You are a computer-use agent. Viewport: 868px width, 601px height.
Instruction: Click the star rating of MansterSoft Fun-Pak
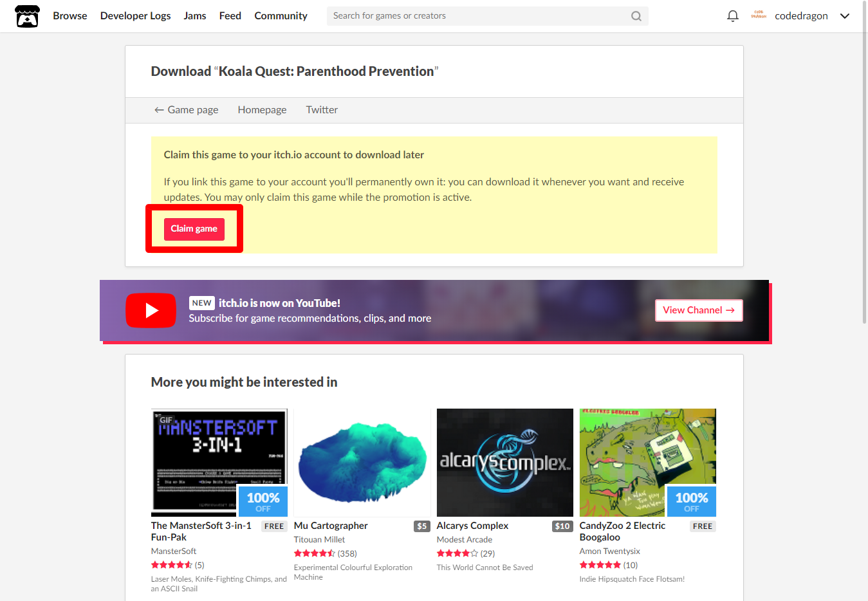click(x=172, y=565)
